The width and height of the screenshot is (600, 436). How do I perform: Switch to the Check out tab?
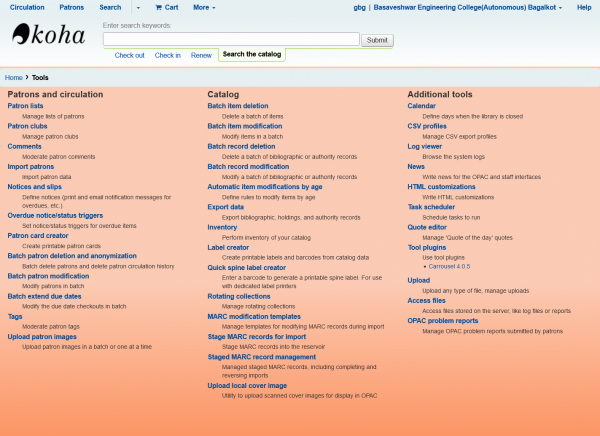129,55
